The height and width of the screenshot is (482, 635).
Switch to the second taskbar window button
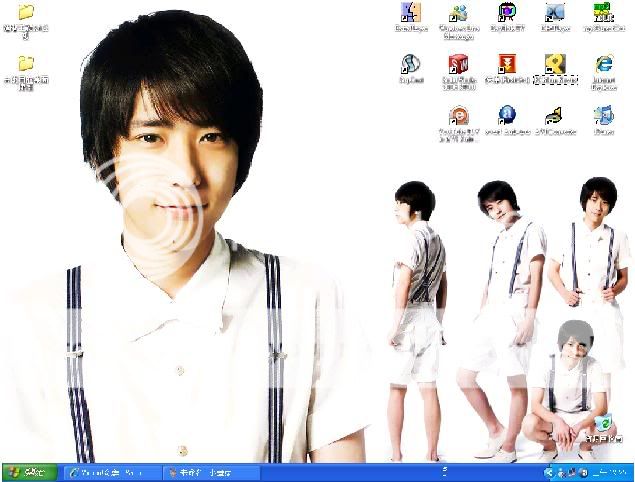[x=210, y=472]
